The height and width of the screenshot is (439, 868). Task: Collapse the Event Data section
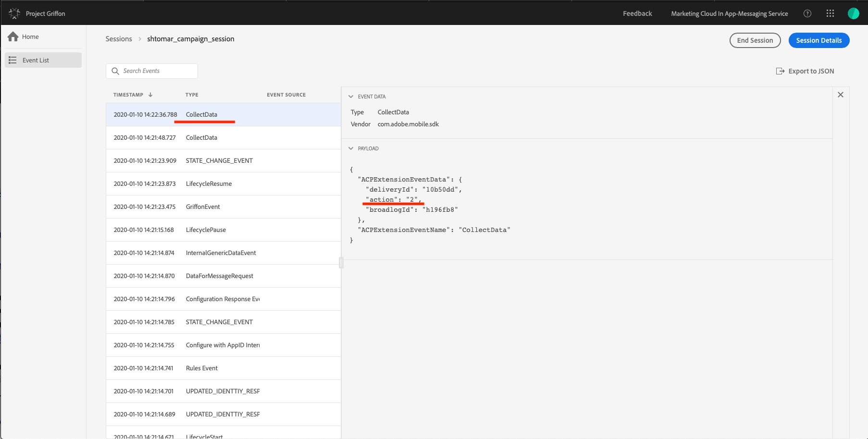click(351, 97)
